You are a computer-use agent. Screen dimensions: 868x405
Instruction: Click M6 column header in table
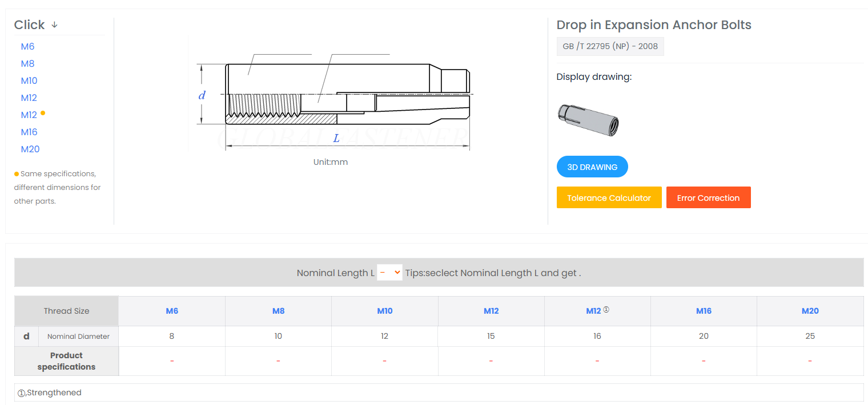(172, 311)
